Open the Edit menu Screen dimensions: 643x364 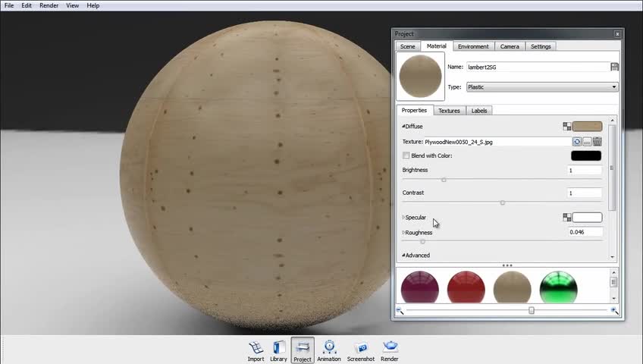pos(27,5)
